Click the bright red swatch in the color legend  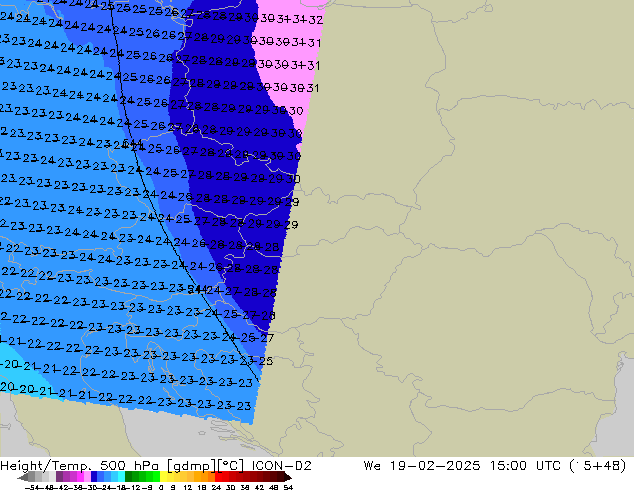click(218, 477)
